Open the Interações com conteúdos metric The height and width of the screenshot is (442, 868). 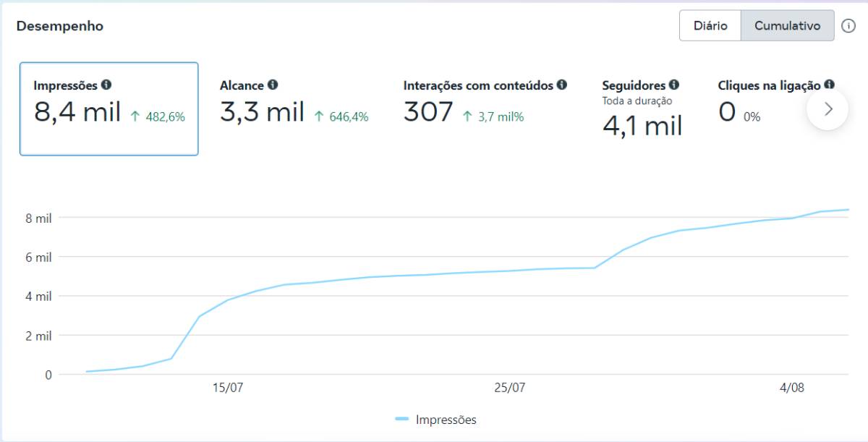[485, 109]
